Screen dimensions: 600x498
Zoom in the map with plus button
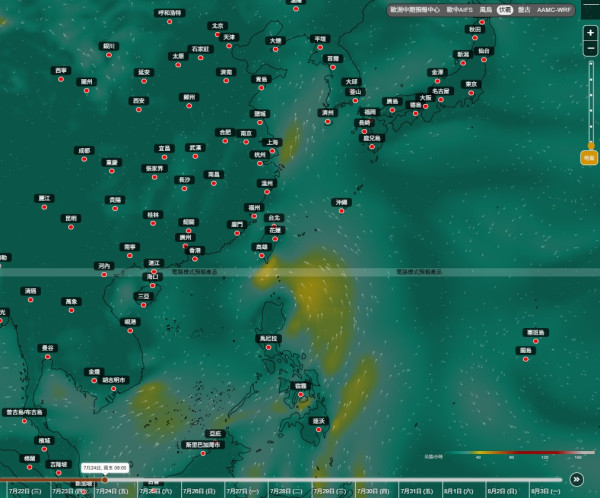point(590,33)
